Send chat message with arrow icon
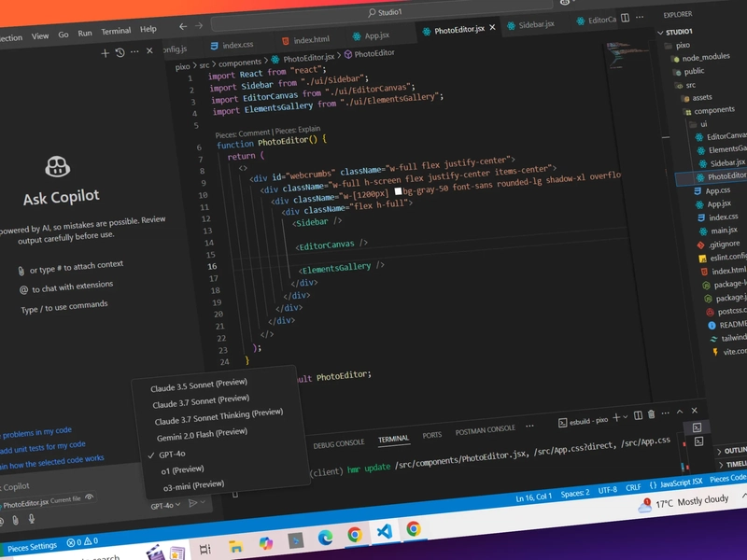The image size is (747, 560). pos(192,503)
